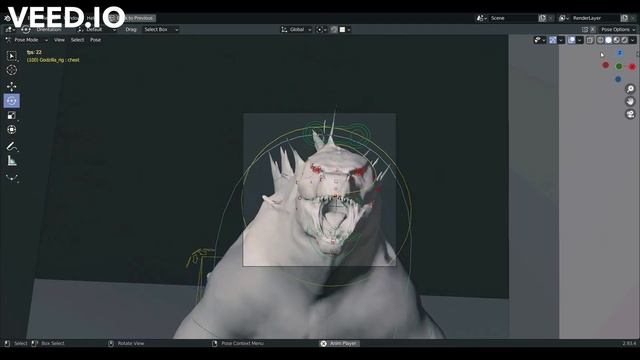Switch to Material Preview shading
This screenshot has height=360, width=640.
pos(617,40)
